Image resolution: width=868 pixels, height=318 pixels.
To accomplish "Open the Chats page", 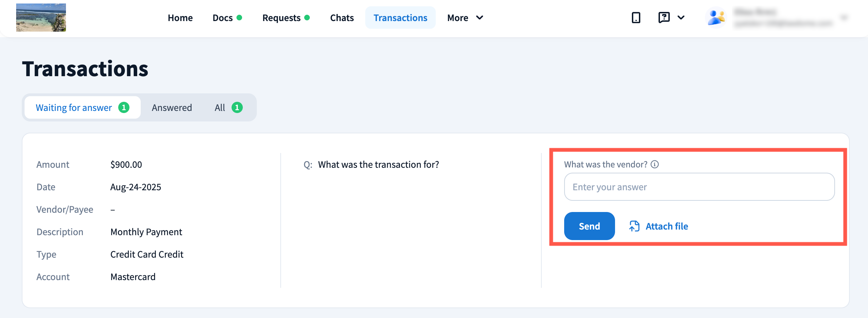I will pos(342,18).
